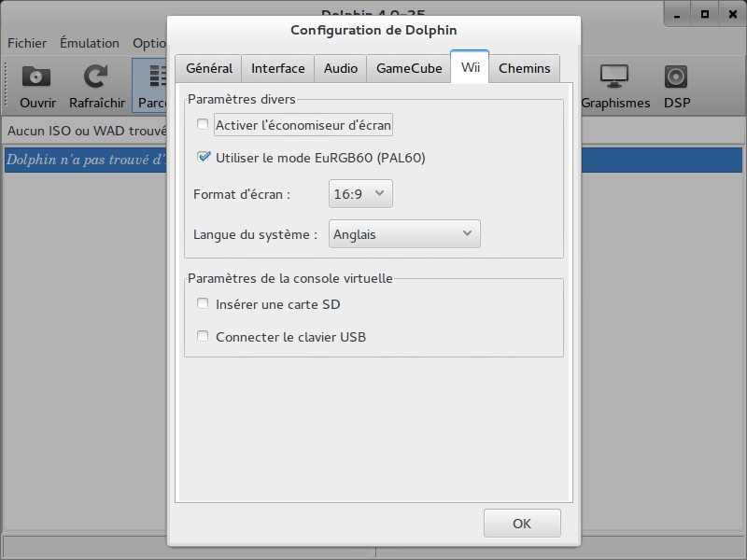747x560 pixels.
Task: Click the Format d'écran label
Action: click(242, 194)
